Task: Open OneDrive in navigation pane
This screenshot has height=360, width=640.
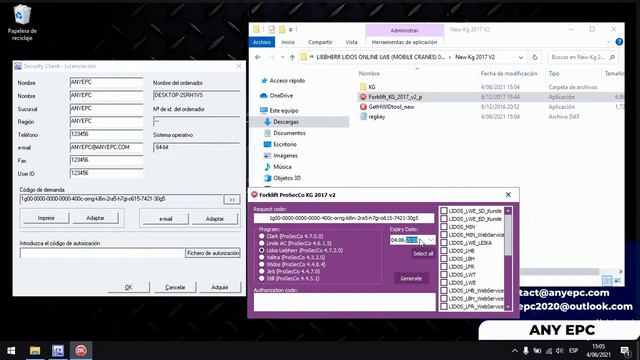Action: tap(281, 96)
